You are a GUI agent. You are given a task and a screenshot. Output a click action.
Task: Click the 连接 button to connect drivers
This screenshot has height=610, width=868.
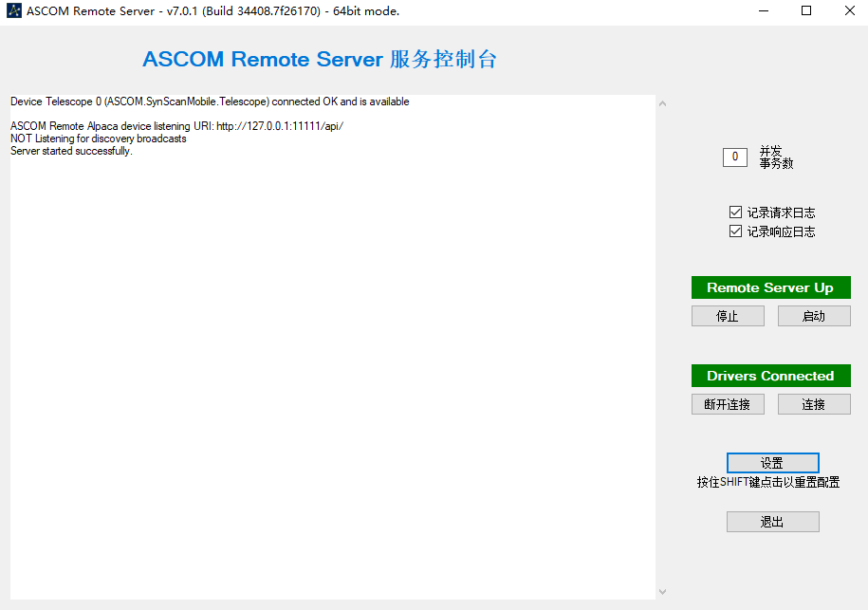pyautogui.click(x=814, y=404)
